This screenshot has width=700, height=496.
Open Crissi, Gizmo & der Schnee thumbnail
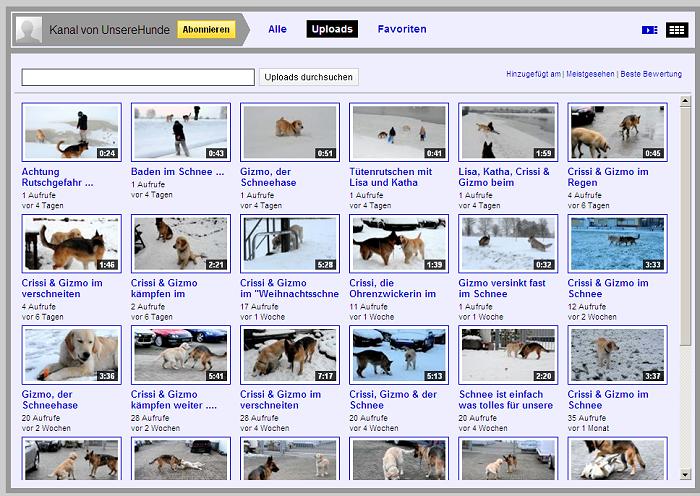click(x=399, y=355)
